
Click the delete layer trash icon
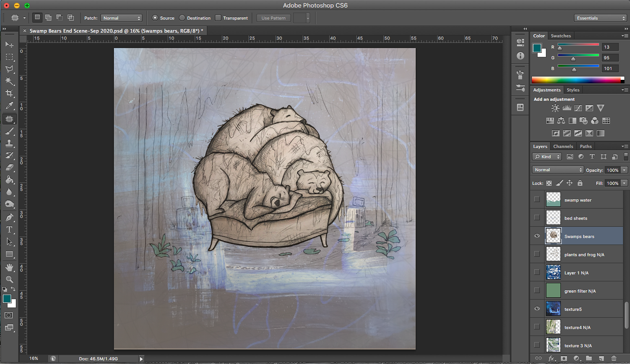point(614,358)
